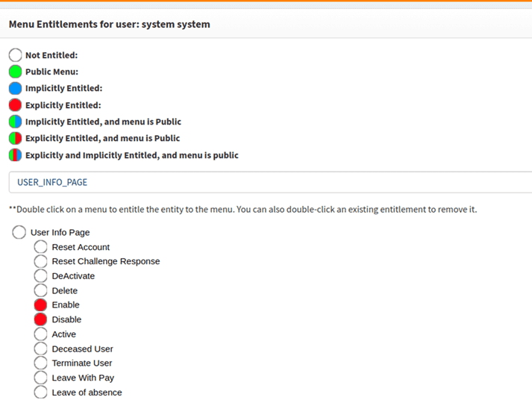This screenshot has width=532, height=409.
Task: Click the User Info Page root circle
Action: (x=19, y=232)
